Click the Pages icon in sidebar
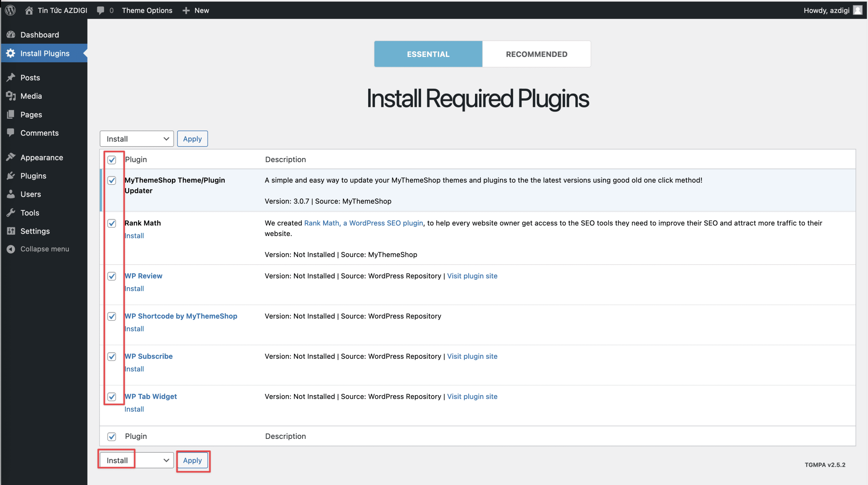 tap(11, 114)
